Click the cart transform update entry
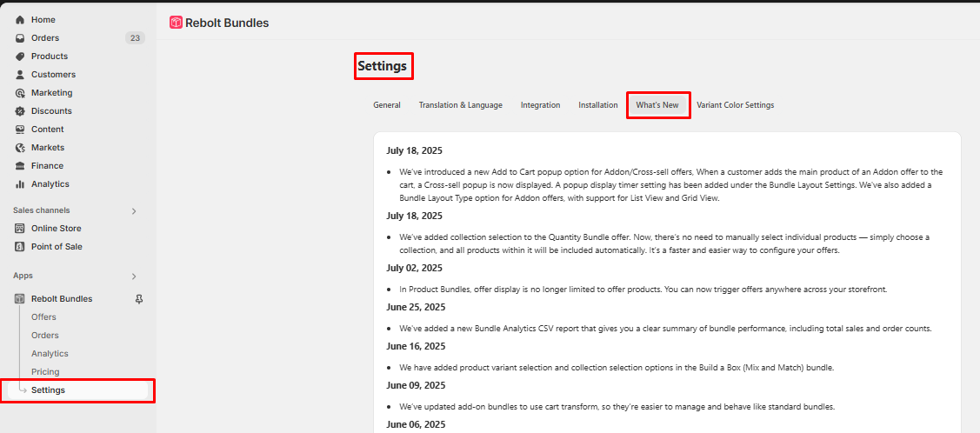This screenshot has width=980, height=433. 617,407
